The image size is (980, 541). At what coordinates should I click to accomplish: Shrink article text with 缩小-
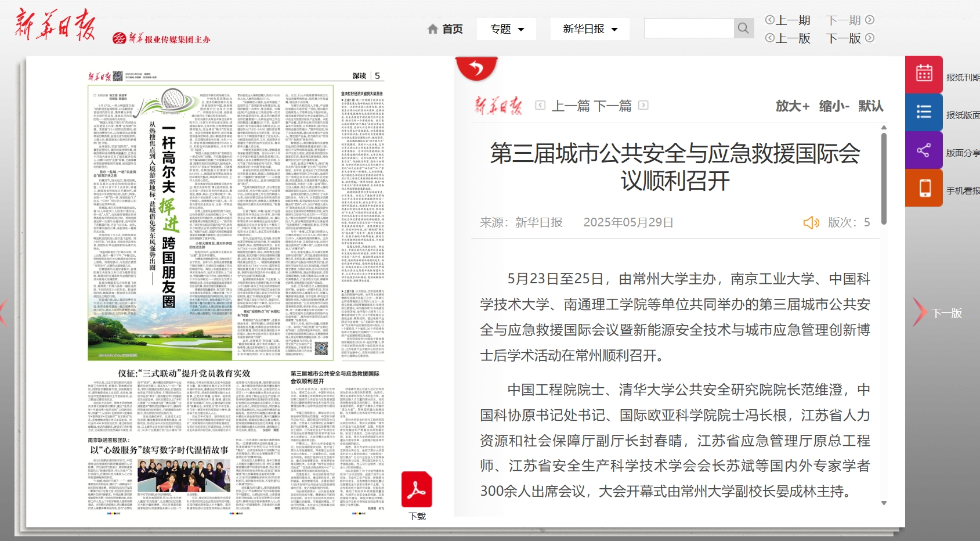pos(834,106)
